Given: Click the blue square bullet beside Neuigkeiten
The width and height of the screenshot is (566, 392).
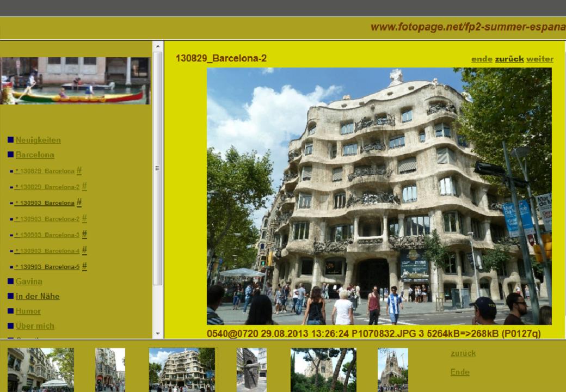Looking at the screenshot, I should coord(10,140).
